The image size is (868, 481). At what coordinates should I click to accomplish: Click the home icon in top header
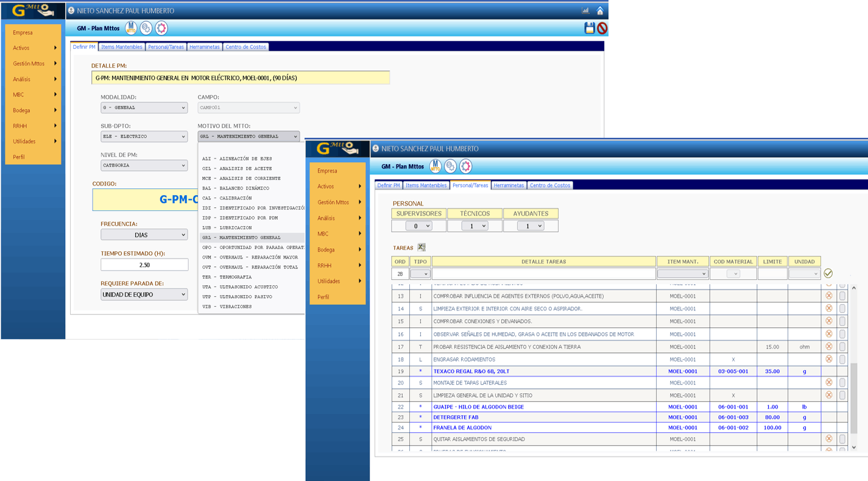[x=600, y=10]
